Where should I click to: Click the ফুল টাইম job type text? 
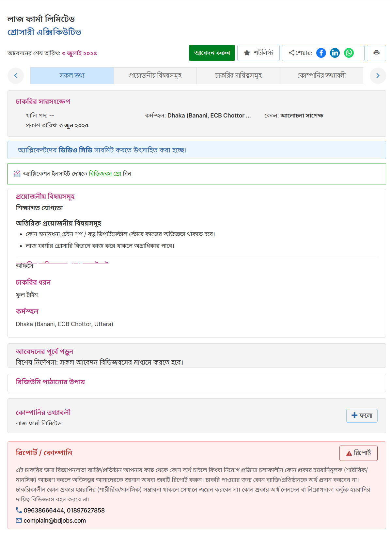tap(27, 295)
